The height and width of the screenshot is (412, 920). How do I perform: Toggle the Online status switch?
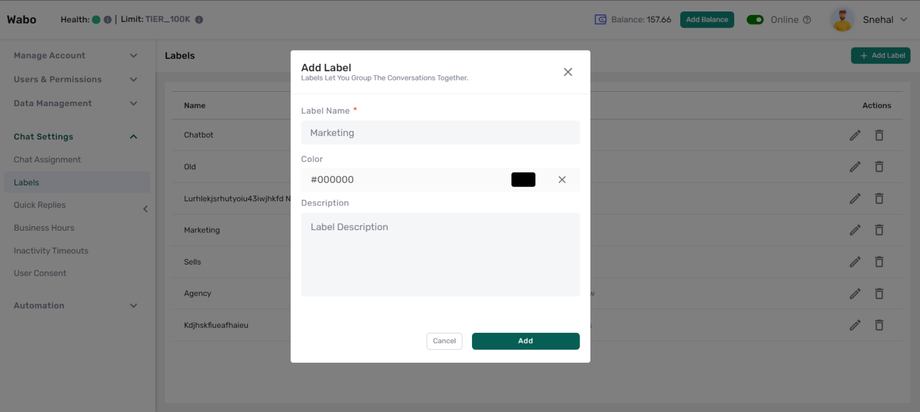(755, 20)
